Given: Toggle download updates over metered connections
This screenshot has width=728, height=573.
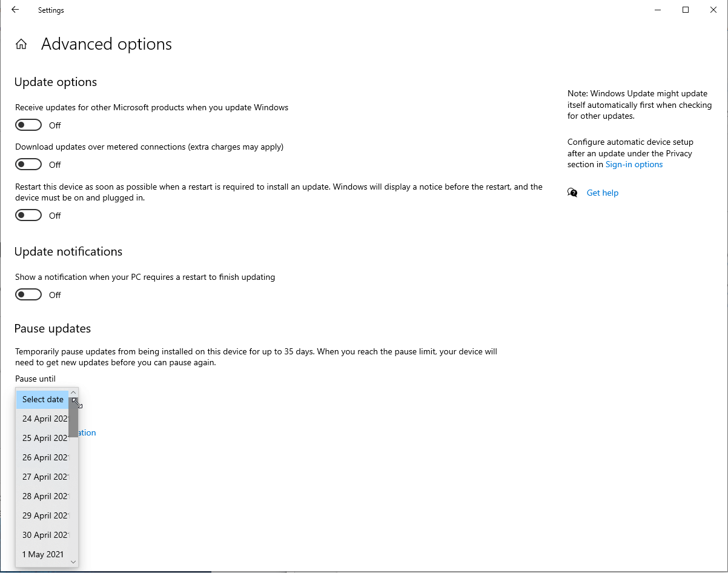Looking at the screenshot, I should 28,165.
